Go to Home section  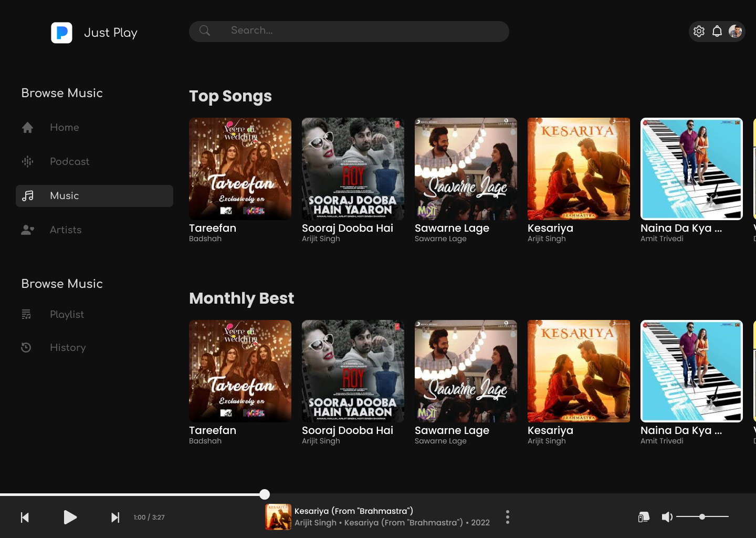pyautogui.click(x=65, y=128)
